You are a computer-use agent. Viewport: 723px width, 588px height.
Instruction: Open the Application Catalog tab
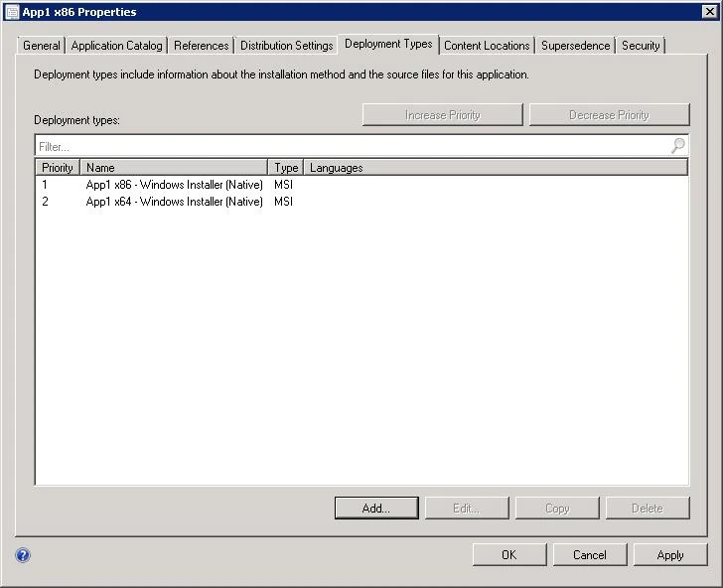(116, 46)
